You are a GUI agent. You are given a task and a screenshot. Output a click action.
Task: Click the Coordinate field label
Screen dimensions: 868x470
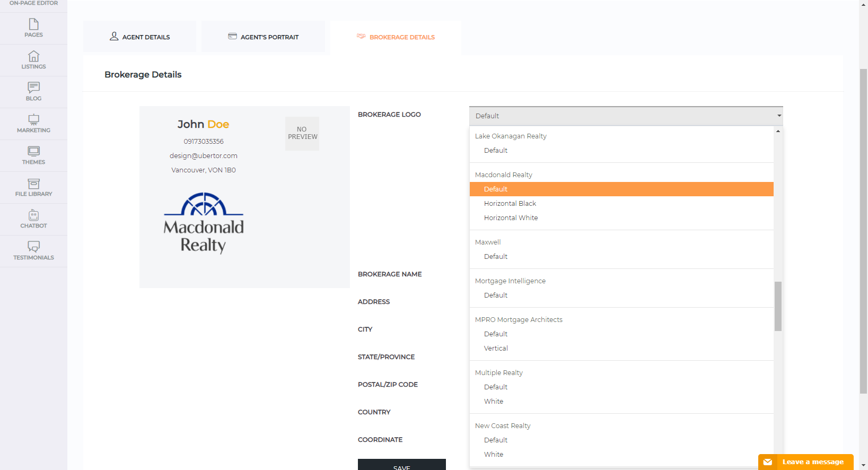tap(380, 440)
